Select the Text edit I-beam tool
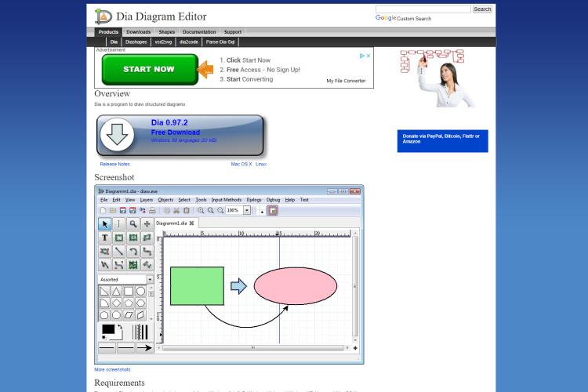This screenshot has width=588, height=392. pyautogui.click(x=118, y=224)
